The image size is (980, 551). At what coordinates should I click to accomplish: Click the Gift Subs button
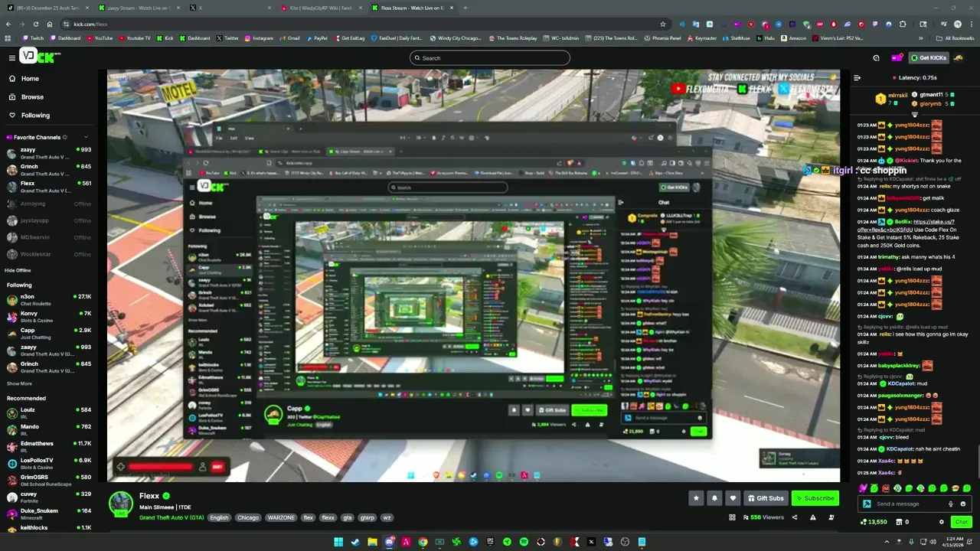click(766, 498)
